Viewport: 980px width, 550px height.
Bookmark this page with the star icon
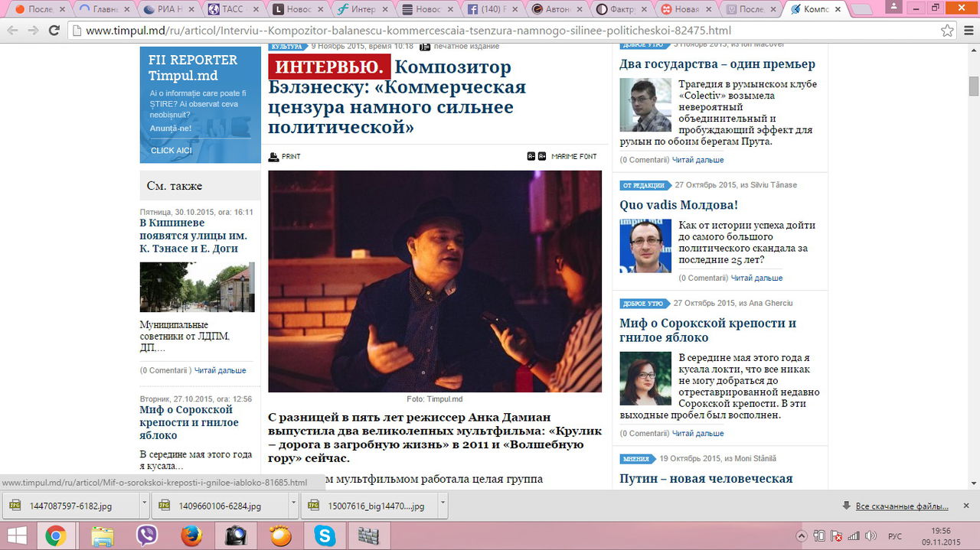click(x=948, y=31)
